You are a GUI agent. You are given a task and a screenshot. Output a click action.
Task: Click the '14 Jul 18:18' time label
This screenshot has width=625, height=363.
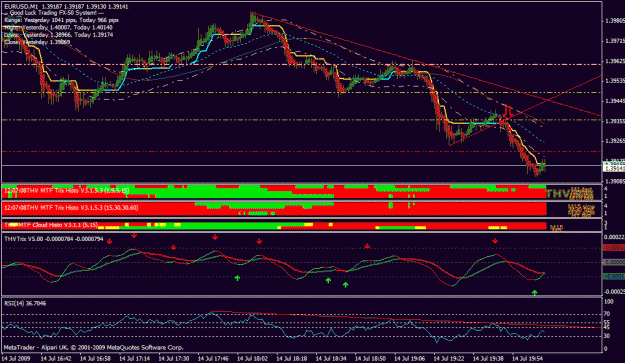292,358
